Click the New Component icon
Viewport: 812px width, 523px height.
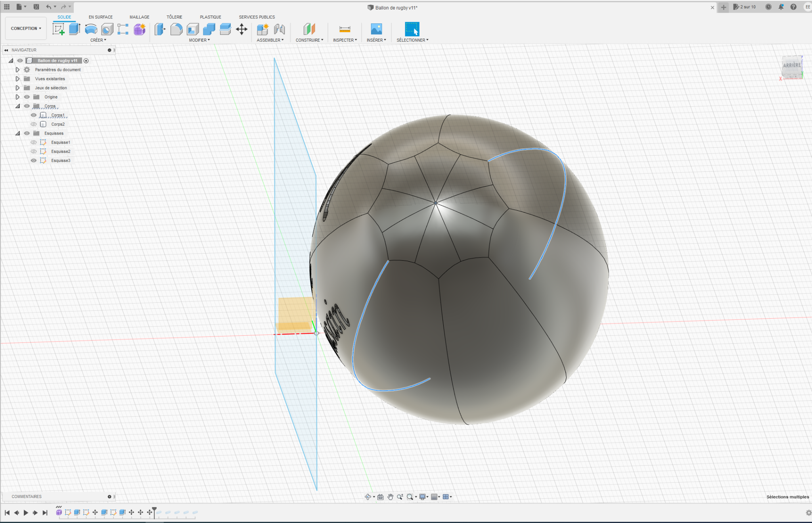tap(262, 29)
